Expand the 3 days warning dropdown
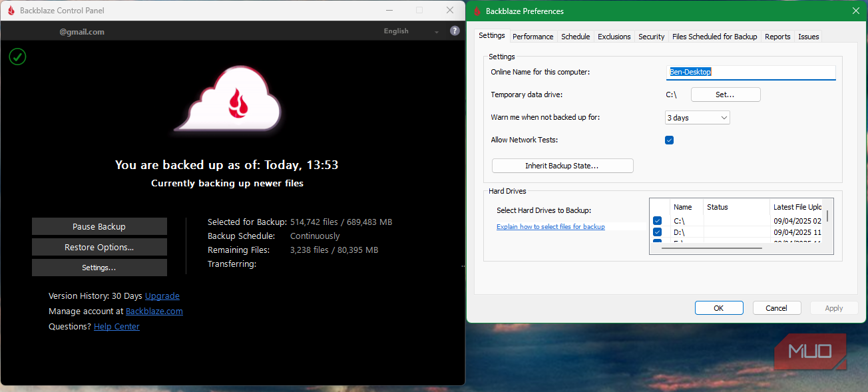The image size is (868, 392). tap(698, 118)
